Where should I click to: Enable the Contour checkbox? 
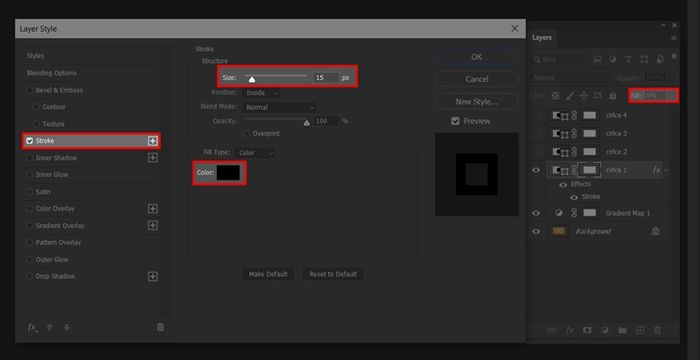point(37,107)
